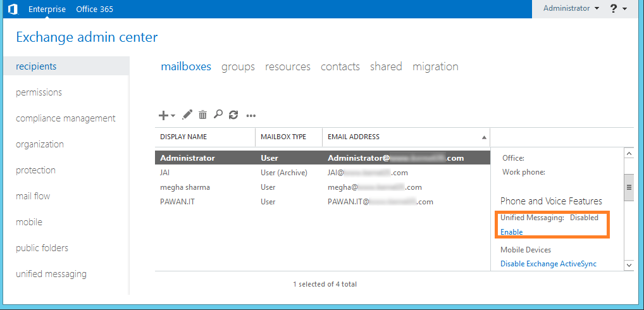Click the edit pencil icon
The image size is (644, 310).
point(187,115)
